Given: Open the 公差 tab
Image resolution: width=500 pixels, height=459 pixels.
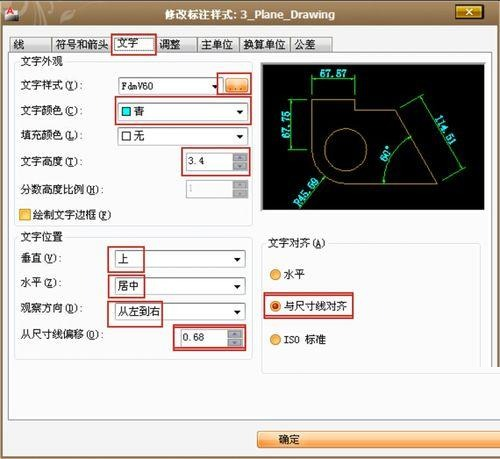Looking at the screenshot, I should (x=311, y=44).
